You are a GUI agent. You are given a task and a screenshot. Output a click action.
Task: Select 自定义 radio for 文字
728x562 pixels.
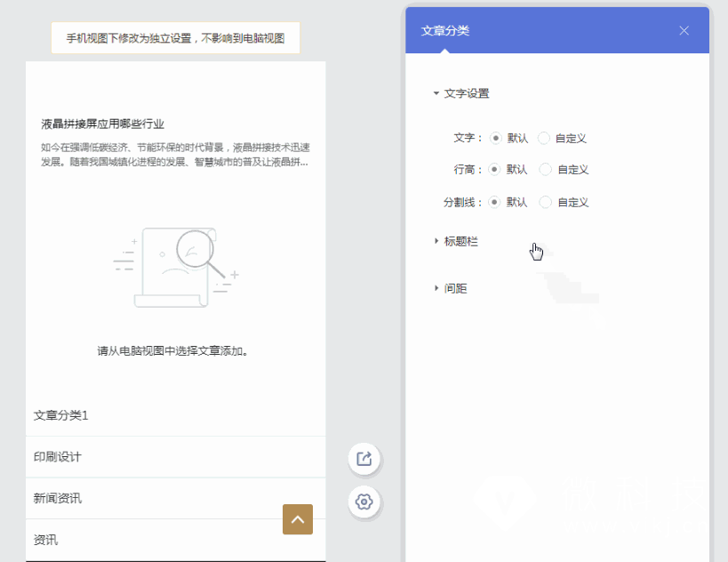(544, 138)
